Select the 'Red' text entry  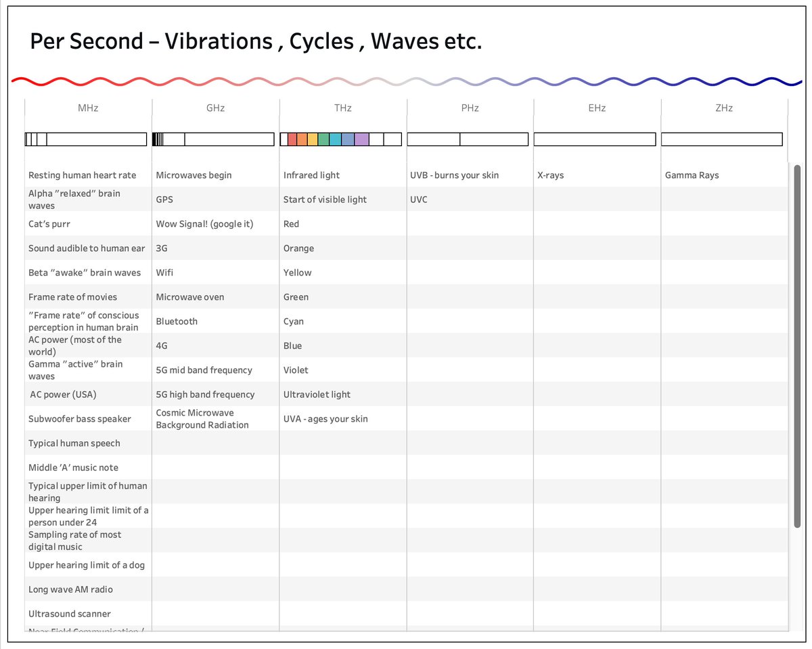(291, 224)
